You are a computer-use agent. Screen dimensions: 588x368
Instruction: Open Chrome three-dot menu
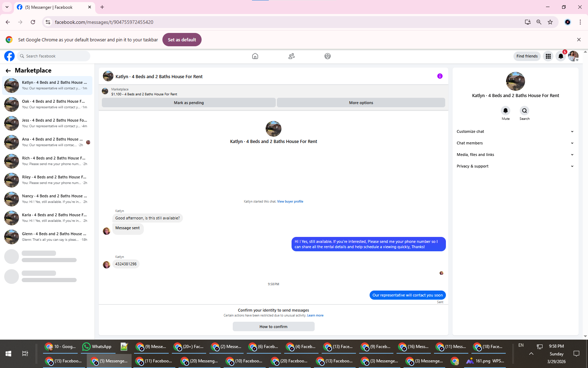[580, 22]
